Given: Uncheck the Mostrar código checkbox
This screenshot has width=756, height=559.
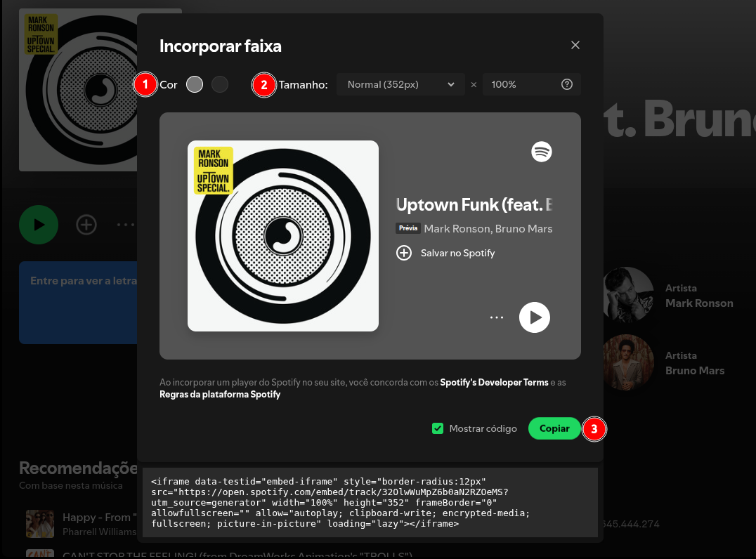Looking at the screenshot, I should [x=438, y=428].
